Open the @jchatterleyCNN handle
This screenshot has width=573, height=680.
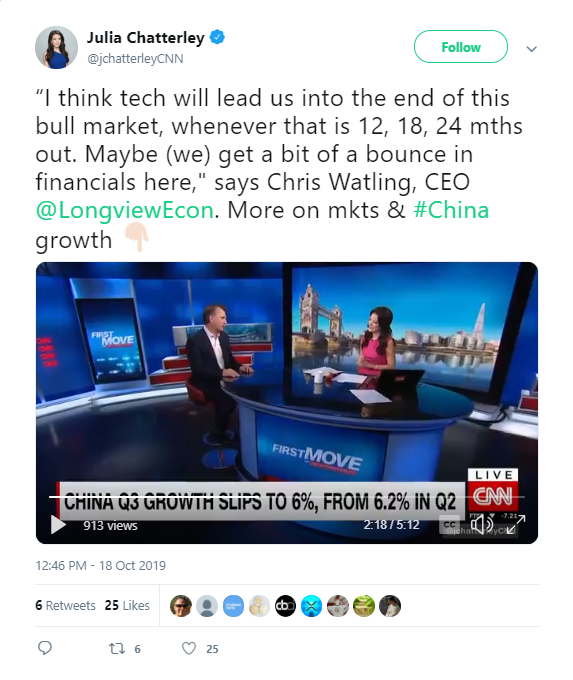[x=135, y=59]
